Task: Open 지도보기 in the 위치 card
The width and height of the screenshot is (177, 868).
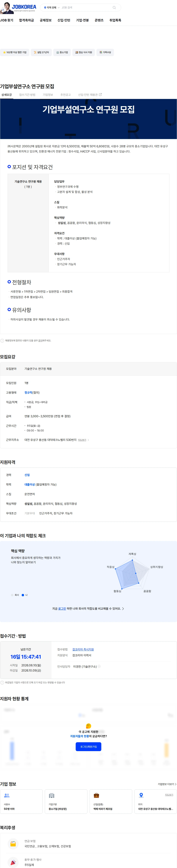Action: pyautogui.click(x=169, y=795)
